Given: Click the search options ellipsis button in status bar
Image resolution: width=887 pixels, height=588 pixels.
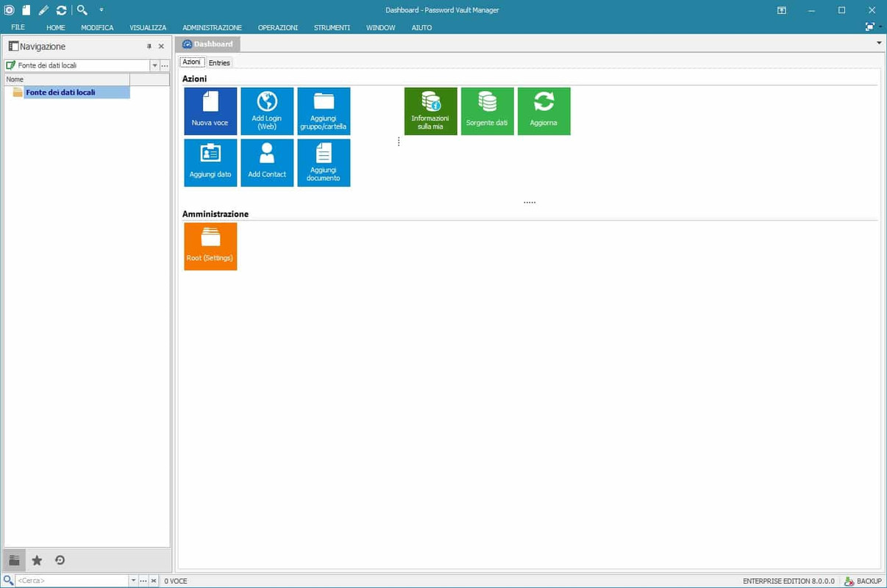Looking at the screenshot, I should (143, 581).
